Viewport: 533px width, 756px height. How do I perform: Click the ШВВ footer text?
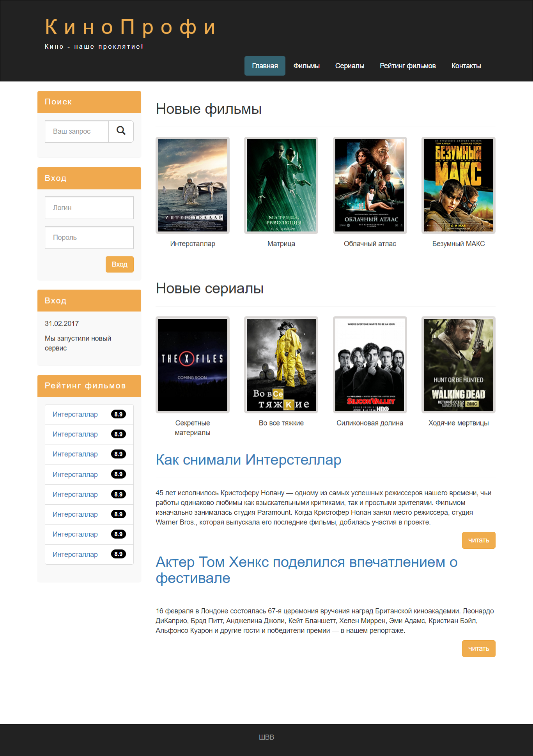tap(267, 737)
